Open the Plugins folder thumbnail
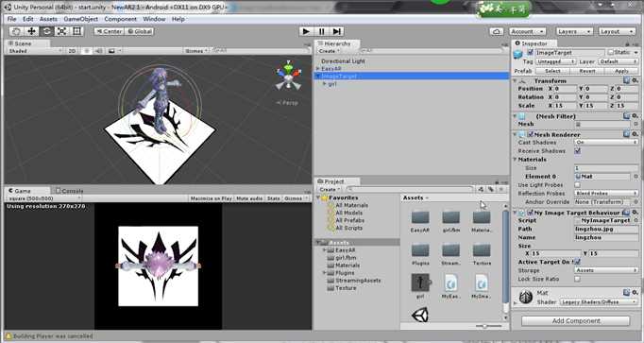644x343 pixels. 420,249
